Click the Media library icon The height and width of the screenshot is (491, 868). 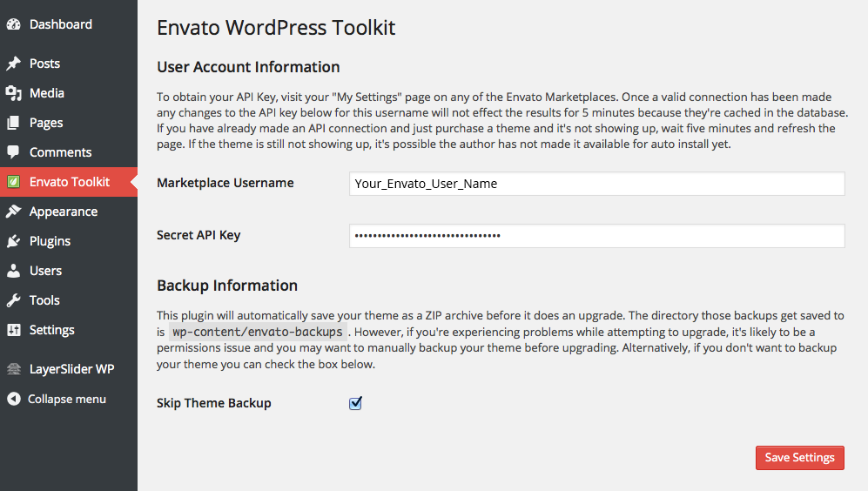[x=13, y=93]
